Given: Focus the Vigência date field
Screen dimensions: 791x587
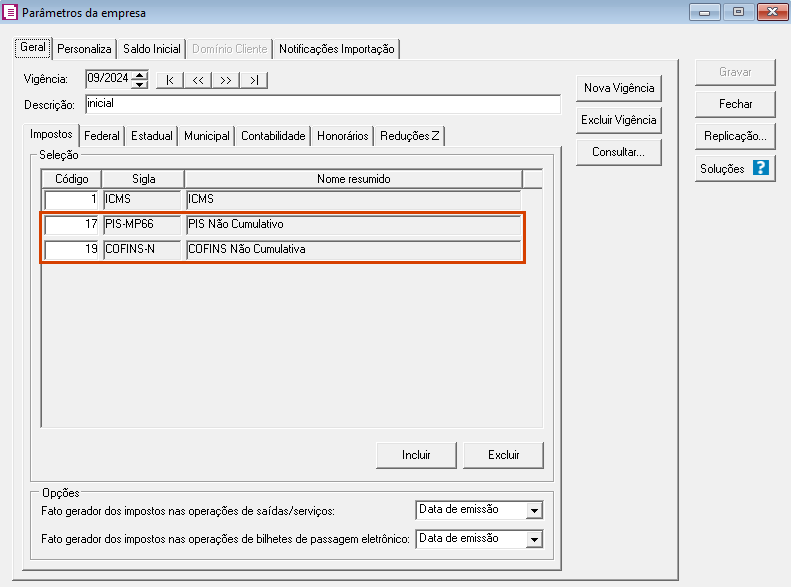Looking at the screenshot, I should [109, 79].
